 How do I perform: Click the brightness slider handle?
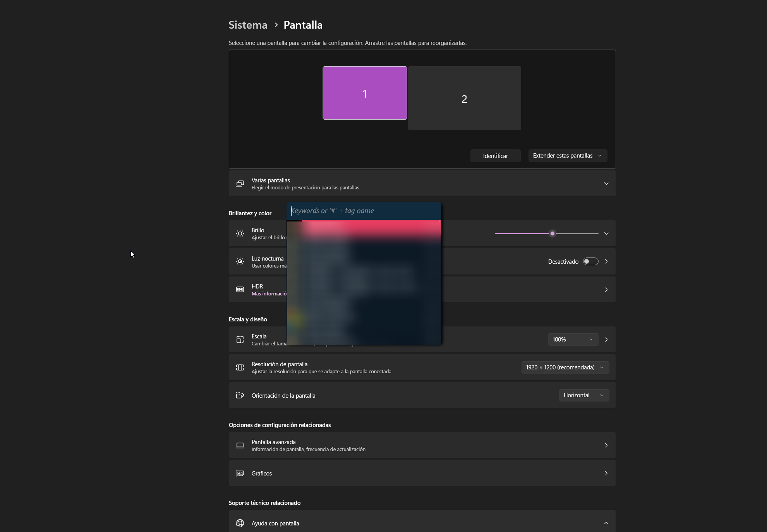pos(553,233)
